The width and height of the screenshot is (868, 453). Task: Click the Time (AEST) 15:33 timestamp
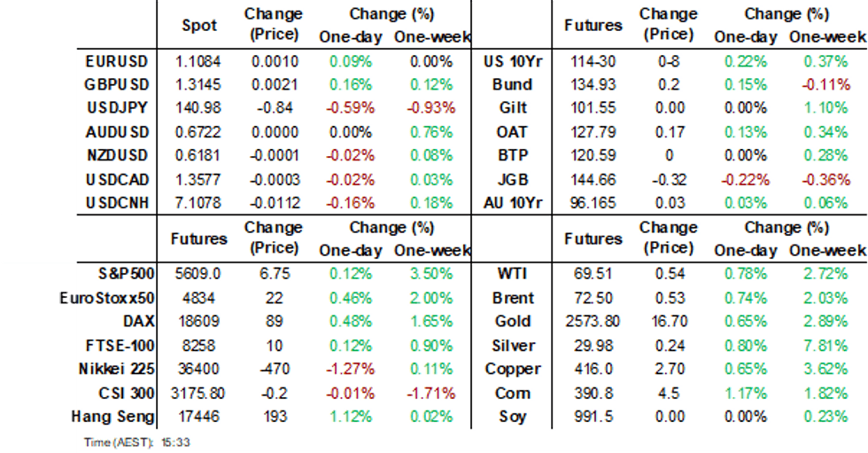(x=136, y=441)
